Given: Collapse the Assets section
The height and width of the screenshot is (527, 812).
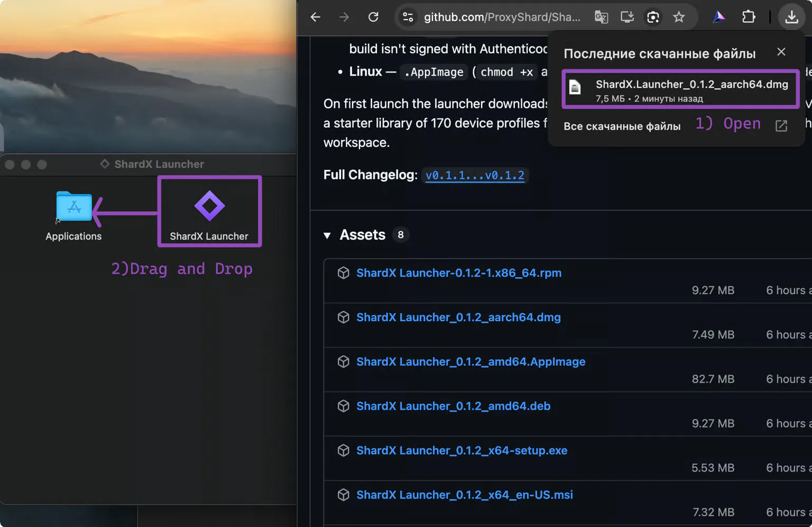Looking at the screenshot, I should click(327, 235).
